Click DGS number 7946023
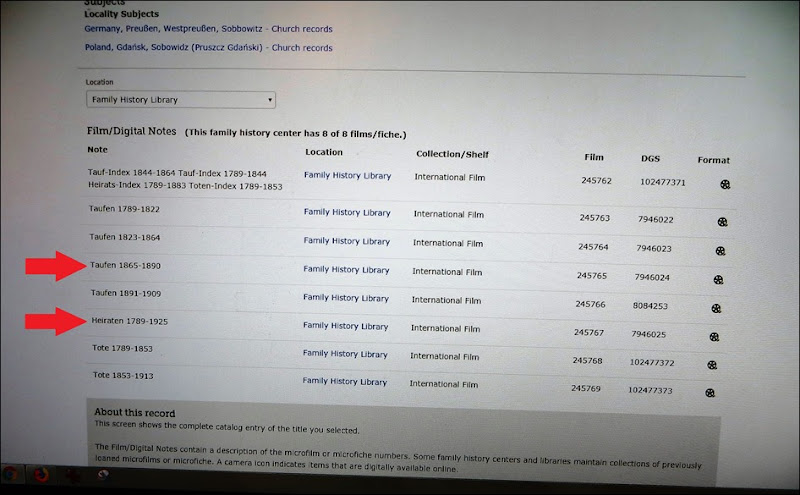The height and width of the screenshot is (495, 800). click(654, 249)
